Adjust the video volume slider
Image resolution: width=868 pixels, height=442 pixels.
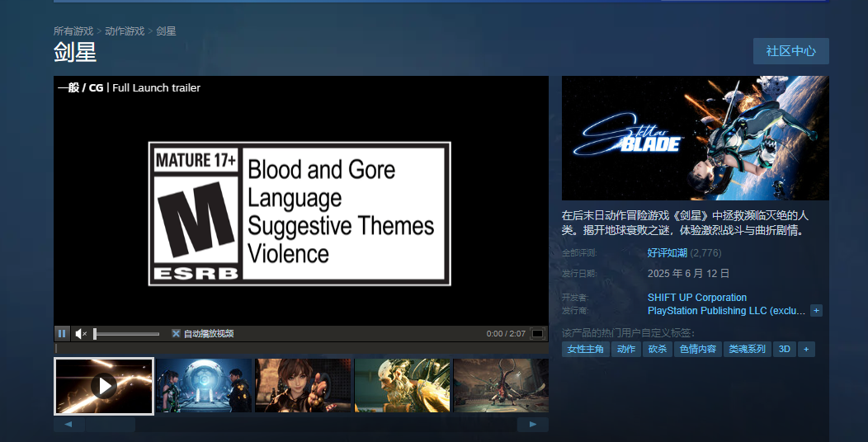pyautogui.click(x=126, y=334)
